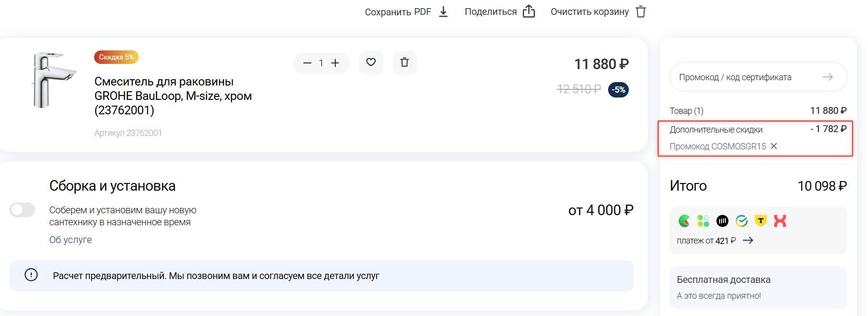Click the Очистить корзину trash icon
The image size is (868, 316).
coord(640,12)
